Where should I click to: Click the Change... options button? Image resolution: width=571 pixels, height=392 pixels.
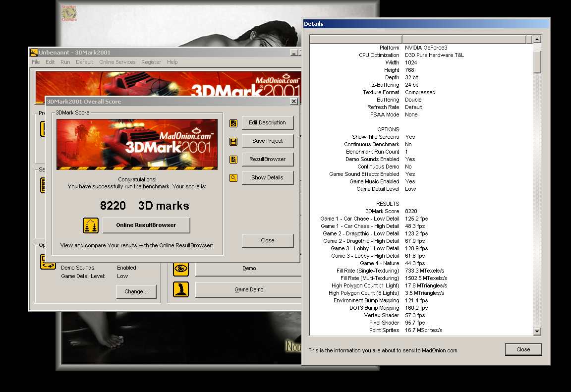136,291
